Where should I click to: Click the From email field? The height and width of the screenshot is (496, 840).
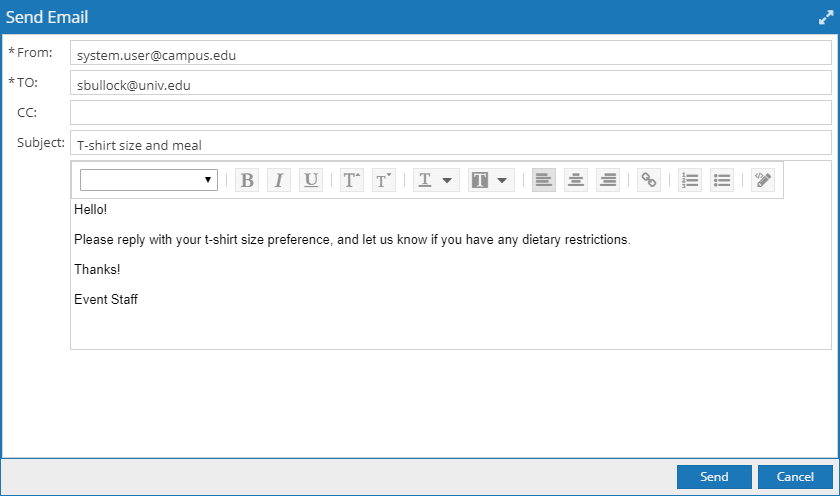pos(451,52)
